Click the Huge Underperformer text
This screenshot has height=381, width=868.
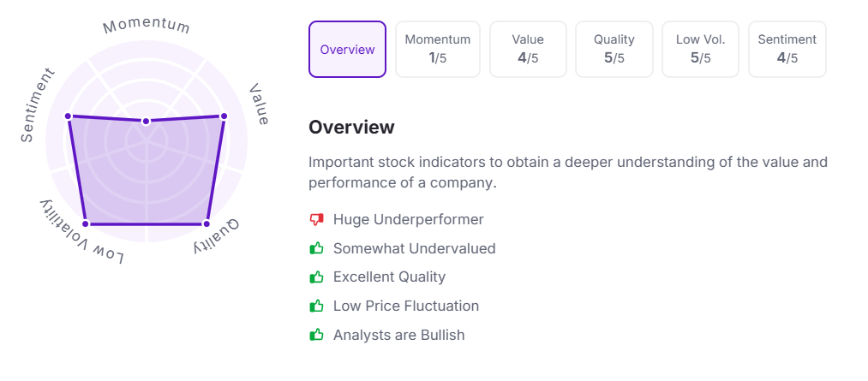tap(408, 220)
